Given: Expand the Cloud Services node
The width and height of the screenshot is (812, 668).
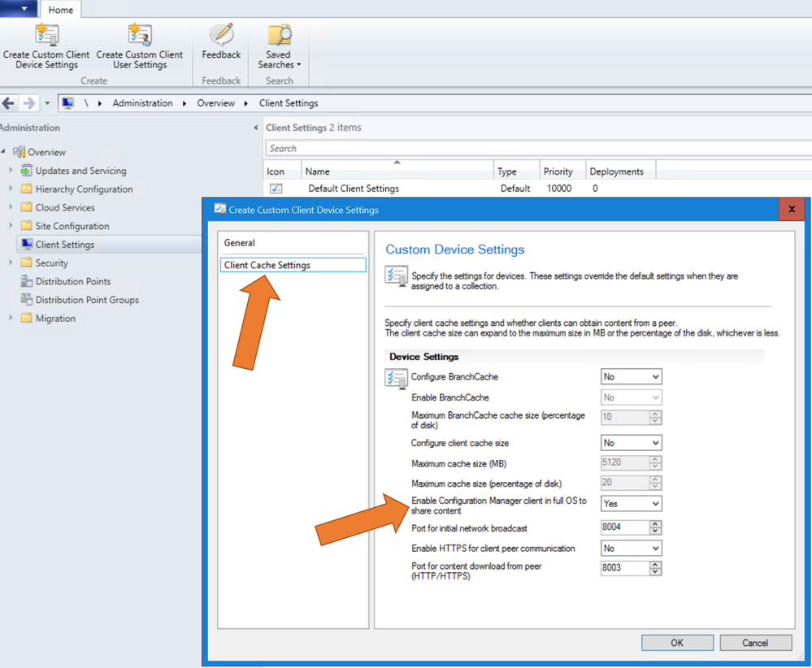Looking at the screenshot, I should coord(11,206).
